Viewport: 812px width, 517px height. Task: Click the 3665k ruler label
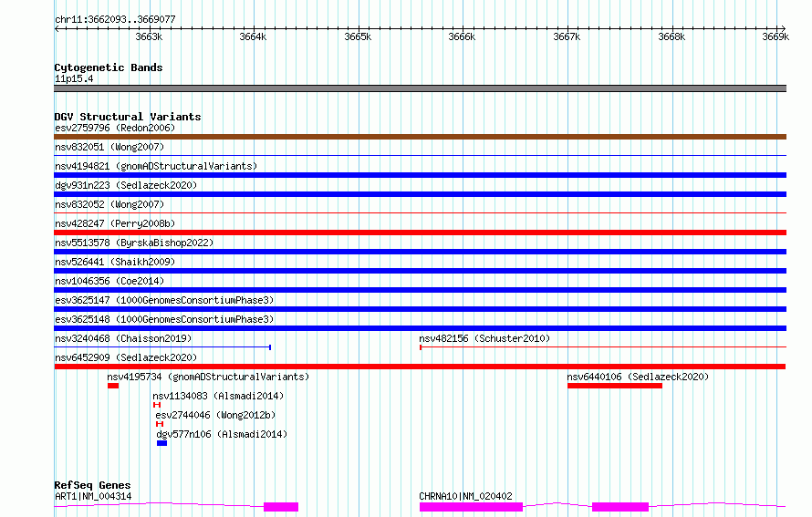coord(358,36)
